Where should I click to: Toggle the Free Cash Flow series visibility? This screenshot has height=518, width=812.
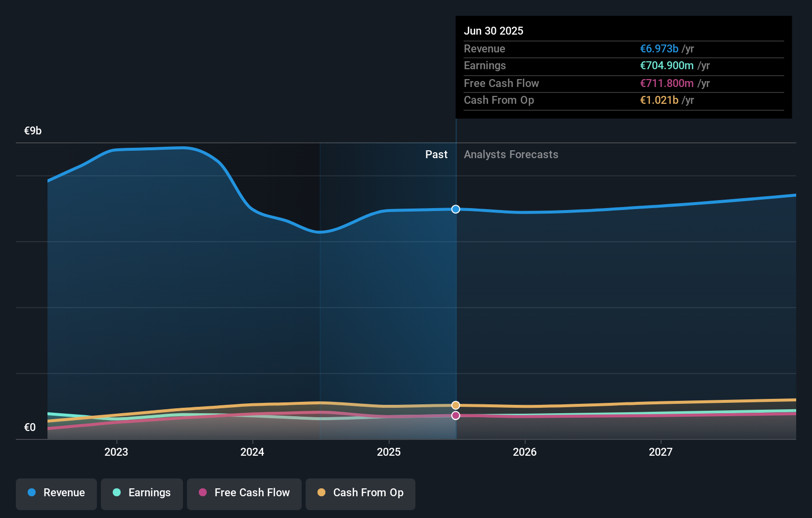(x=244, y=493)
